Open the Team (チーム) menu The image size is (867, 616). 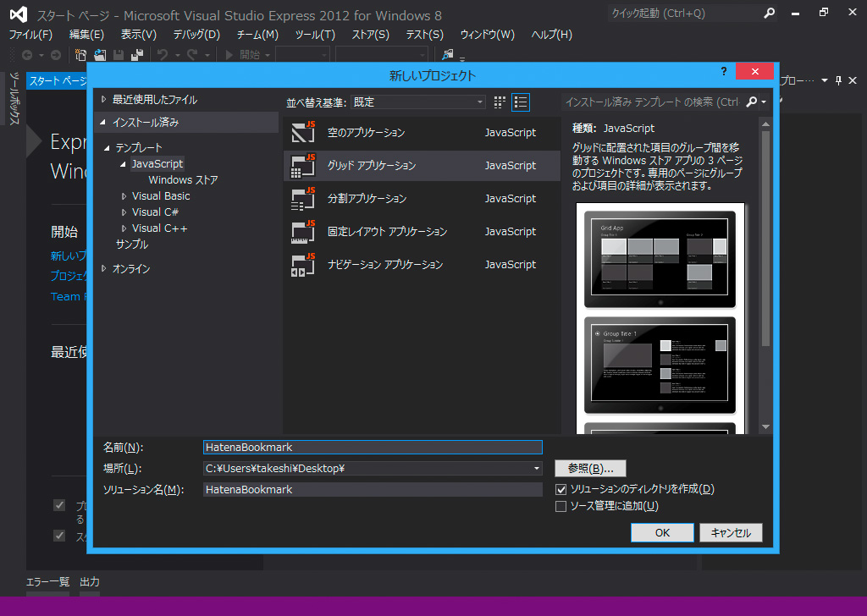point(257,34)
